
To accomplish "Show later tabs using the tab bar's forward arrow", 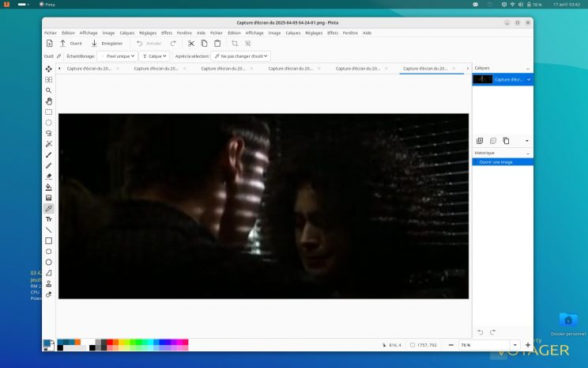I will point(468,69).
